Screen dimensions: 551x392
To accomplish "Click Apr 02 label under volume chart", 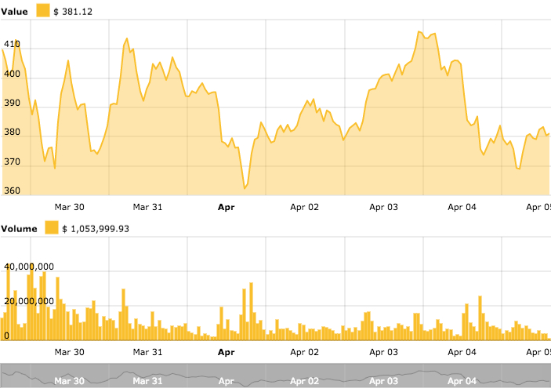I will pos(305,352).
